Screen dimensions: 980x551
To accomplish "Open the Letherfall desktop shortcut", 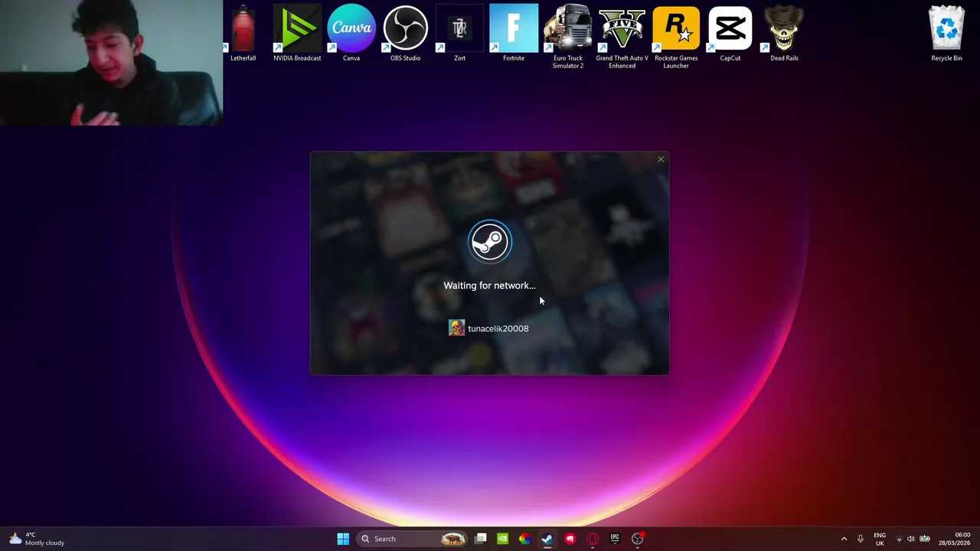I will [x=243, y=33].
